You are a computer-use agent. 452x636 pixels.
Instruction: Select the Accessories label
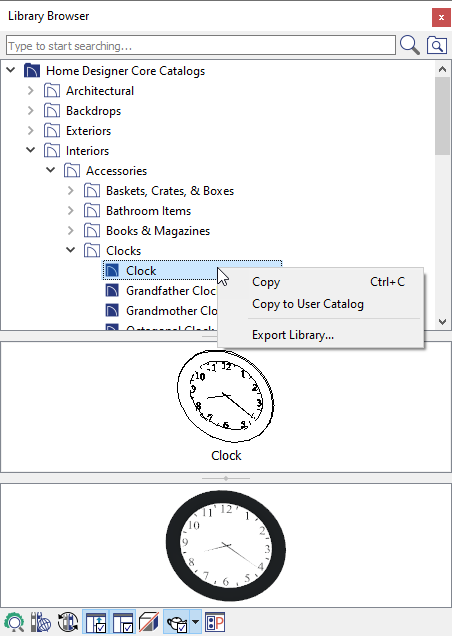[116, 170]
